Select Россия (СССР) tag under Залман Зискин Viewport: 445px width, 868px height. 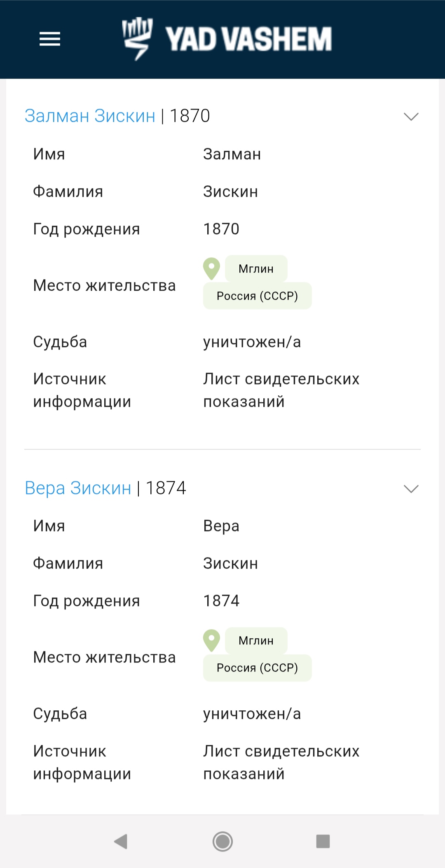257,296
